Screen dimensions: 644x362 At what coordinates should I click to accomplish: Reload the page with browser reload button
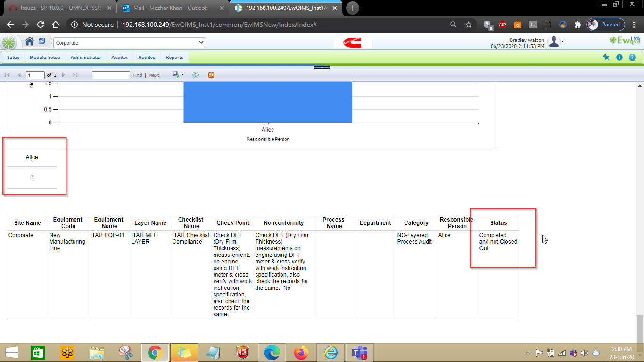tap(41, 25)
